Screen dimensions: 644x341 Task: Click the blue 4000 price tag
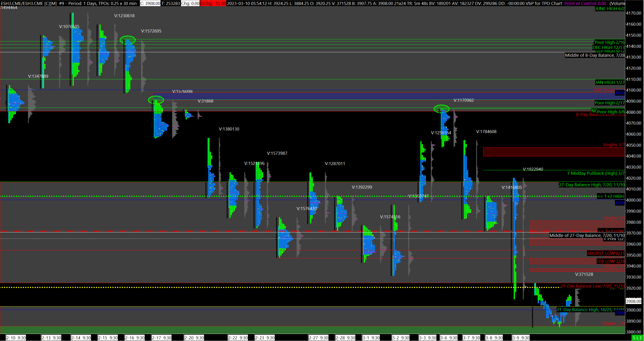[619, 203]
